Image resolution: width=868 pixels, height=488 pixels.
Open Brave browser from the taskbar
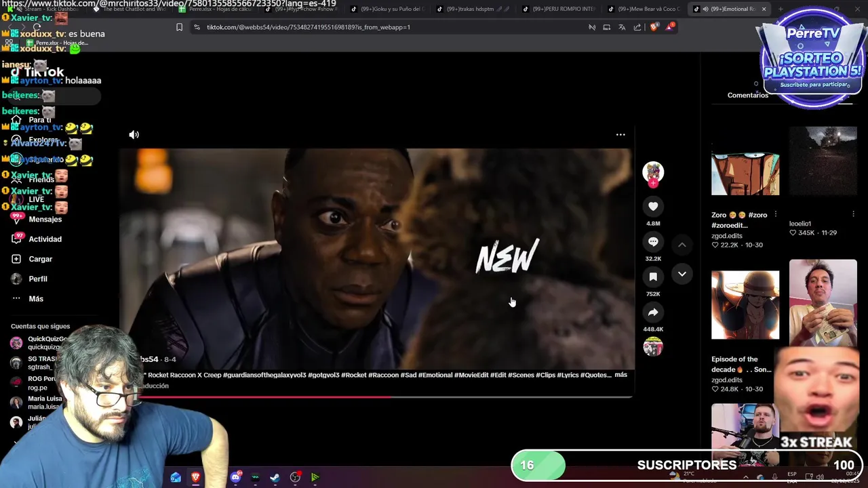tap(195, 478)
